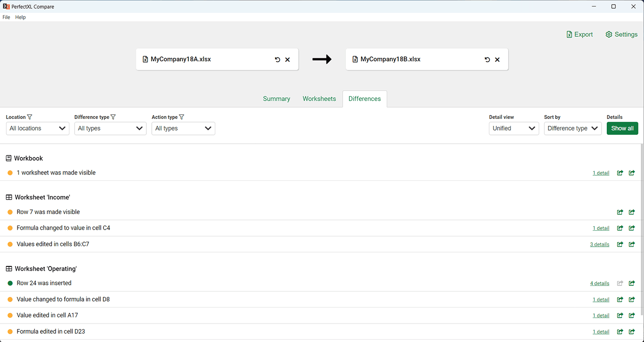The height and width of the screenshot is (342, 644).
Task: Click rightmost open icon for Row 7 made visible
Action: (x=632, y=212)
